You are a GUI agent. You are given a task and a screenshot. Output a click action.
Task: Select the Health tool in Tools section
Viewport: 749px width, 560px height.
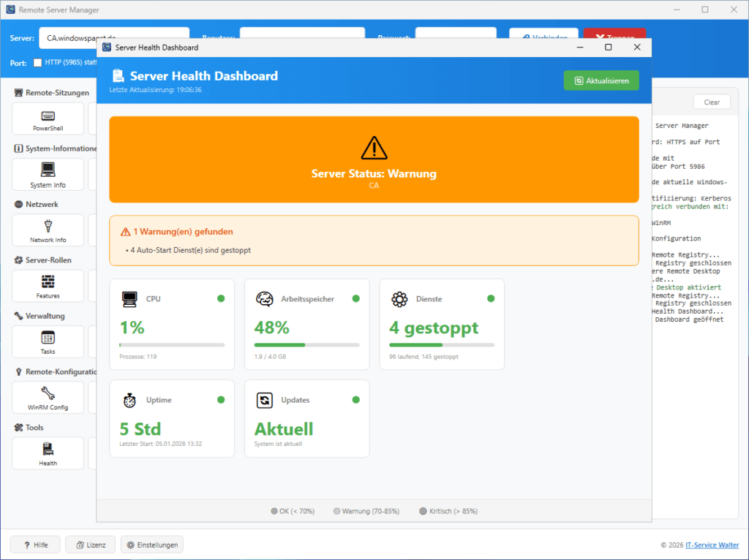pos(47,453)
